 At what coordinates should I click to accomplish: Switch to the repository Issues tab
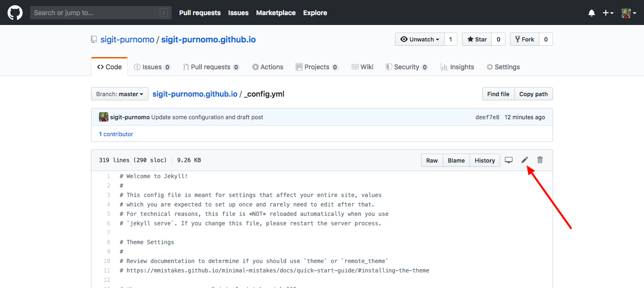point(152,67)
